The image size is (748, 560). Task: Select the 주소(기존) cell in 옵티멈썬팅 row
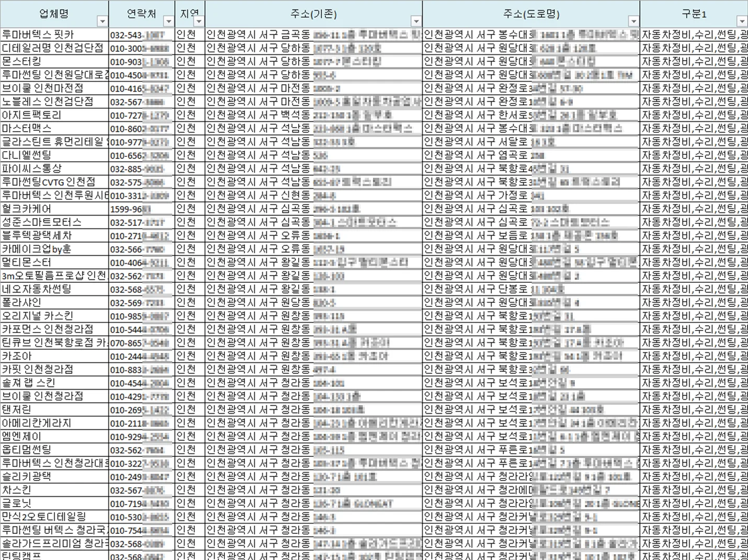tap(314, 450)
